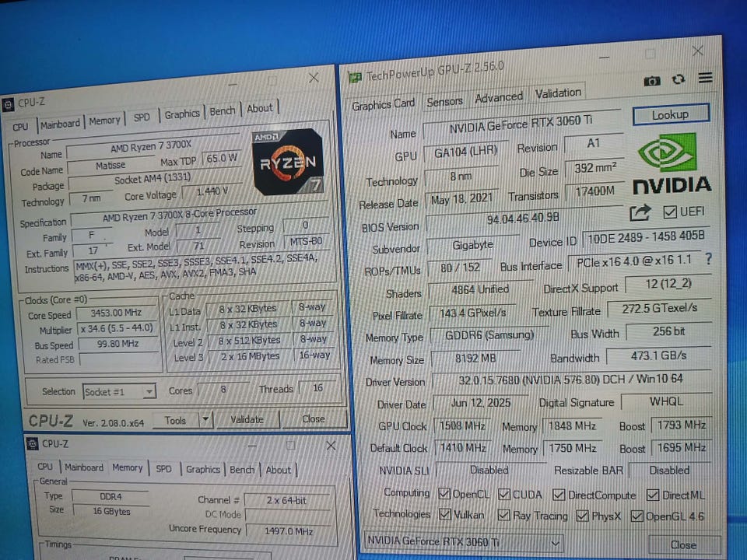Click the Memory Size value 8192 MB
The height and width of the screenshot is (560, 747).
pyautogui.click(x=475, y=358)
